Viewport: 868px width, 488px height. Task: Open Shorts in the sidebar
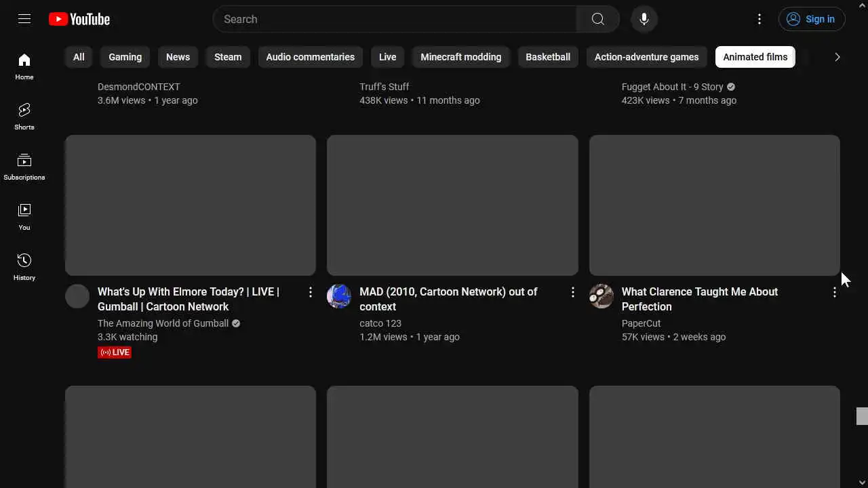(24, 117)
